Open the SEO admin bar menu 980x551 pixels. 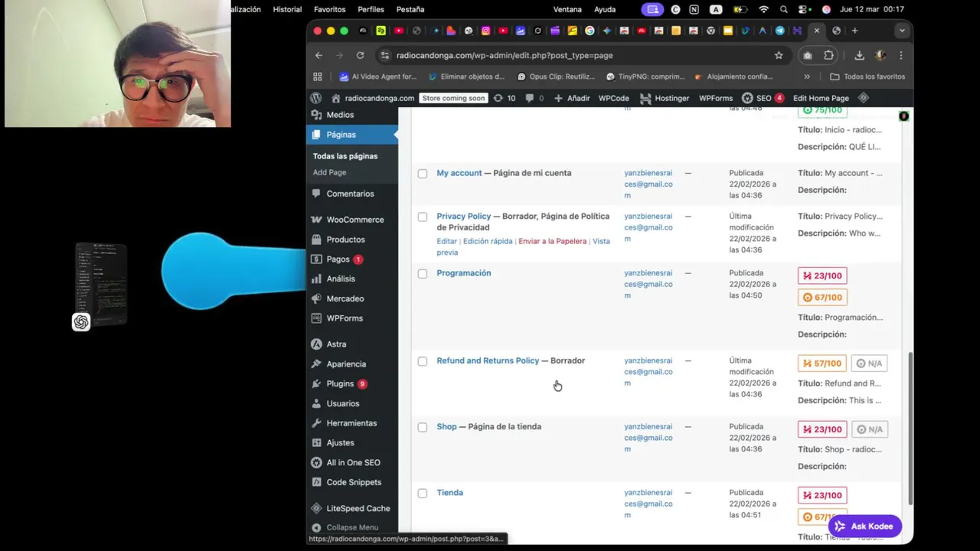pyautogui.click(x=763, y=98)
